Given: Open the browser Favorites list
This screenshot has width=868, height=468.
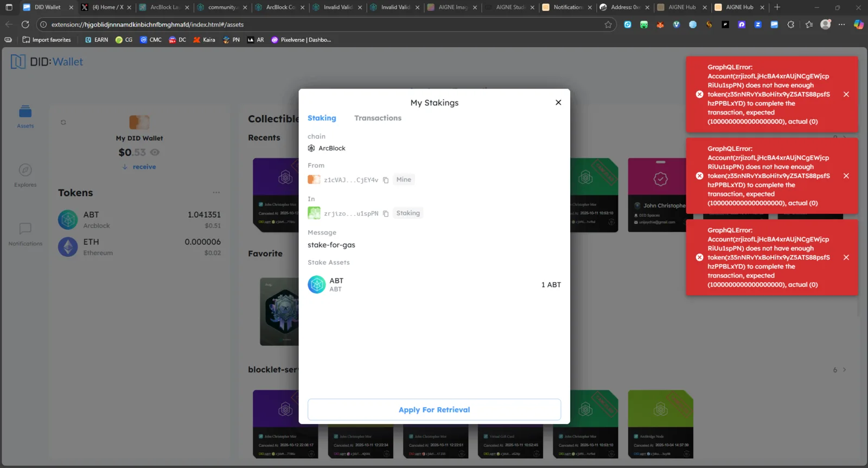Looking at the screenshot, I should (809, 24).
